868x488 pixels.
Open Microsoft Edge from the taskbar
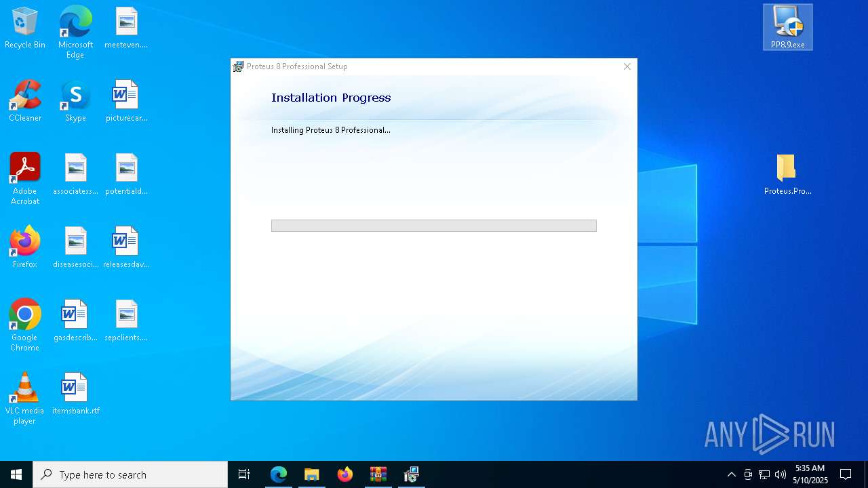coord(279,474)
